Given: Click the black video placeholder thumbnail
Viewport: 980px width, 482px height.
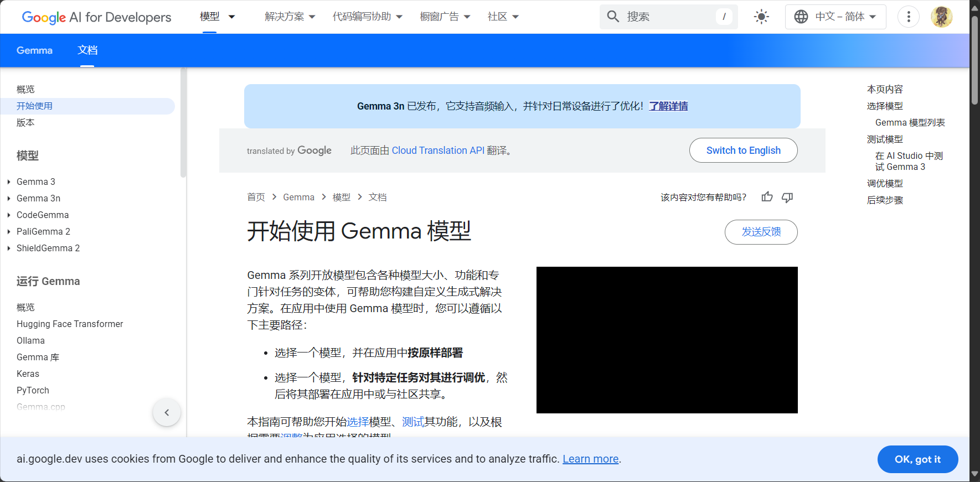Looking at the screenshot, I should click(667, 340).
